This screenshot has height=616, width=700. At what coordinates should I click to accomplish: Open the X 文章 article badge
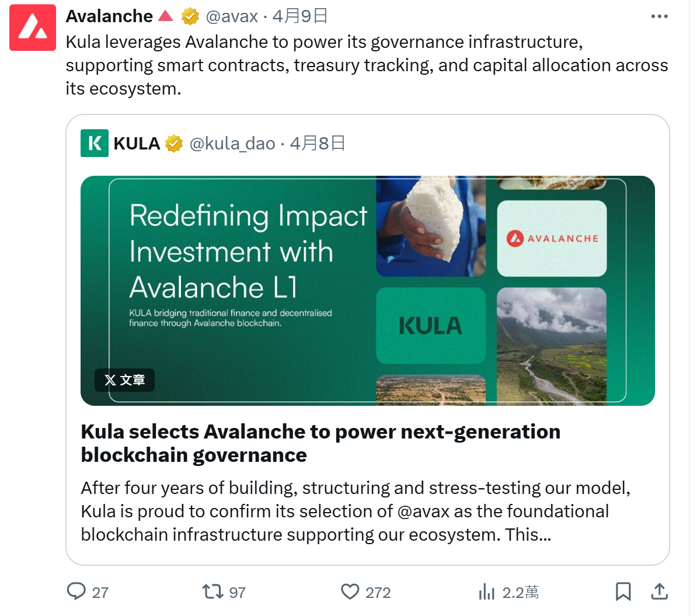coord(124,380)
